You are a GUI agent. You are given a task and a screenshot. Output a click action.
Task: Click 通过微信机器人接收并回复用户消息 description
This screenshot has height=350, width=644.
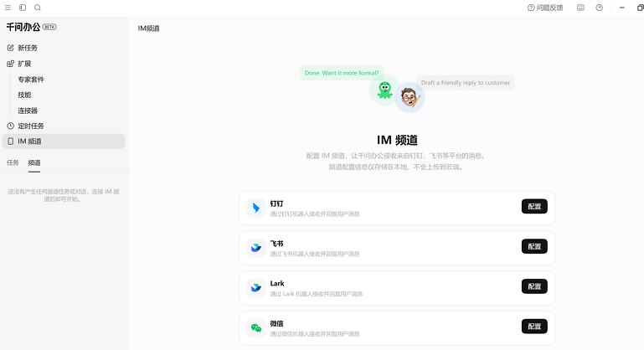click(315, 334)
